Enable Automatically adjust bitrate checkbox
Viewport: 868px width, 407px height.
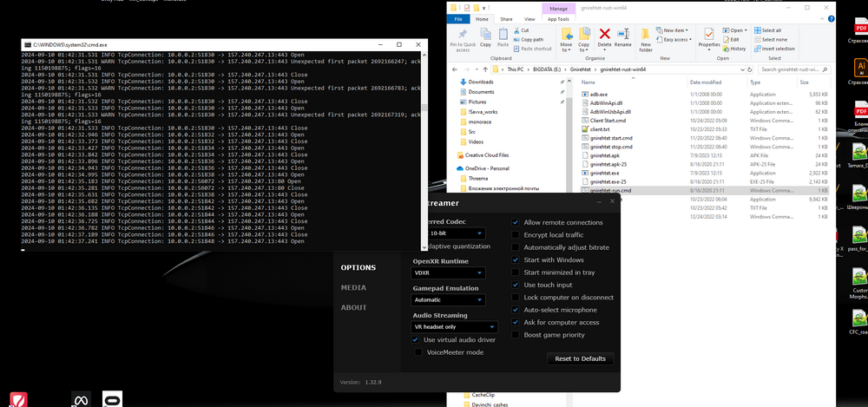tap(516, 247)
